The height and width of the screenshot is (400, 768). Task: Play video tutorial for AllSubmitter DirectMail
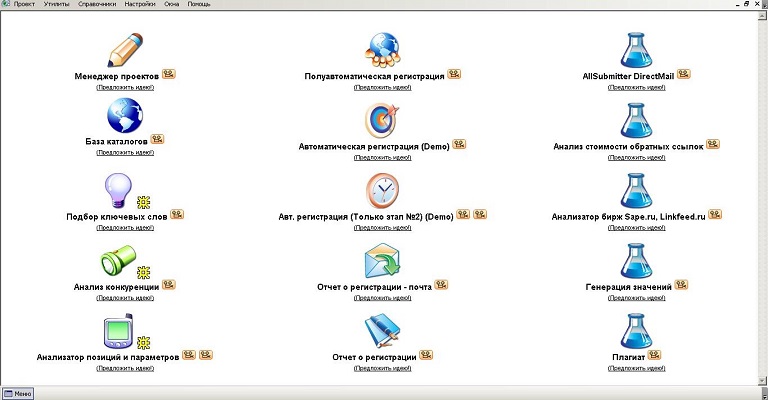[684, 74]
